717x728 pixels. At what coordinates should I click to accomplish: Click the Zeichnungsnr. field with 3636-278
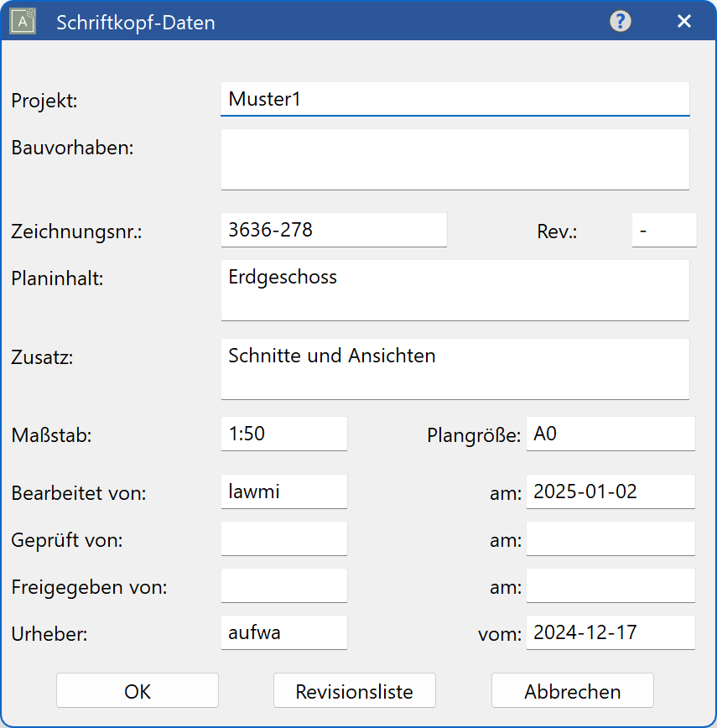333,230
